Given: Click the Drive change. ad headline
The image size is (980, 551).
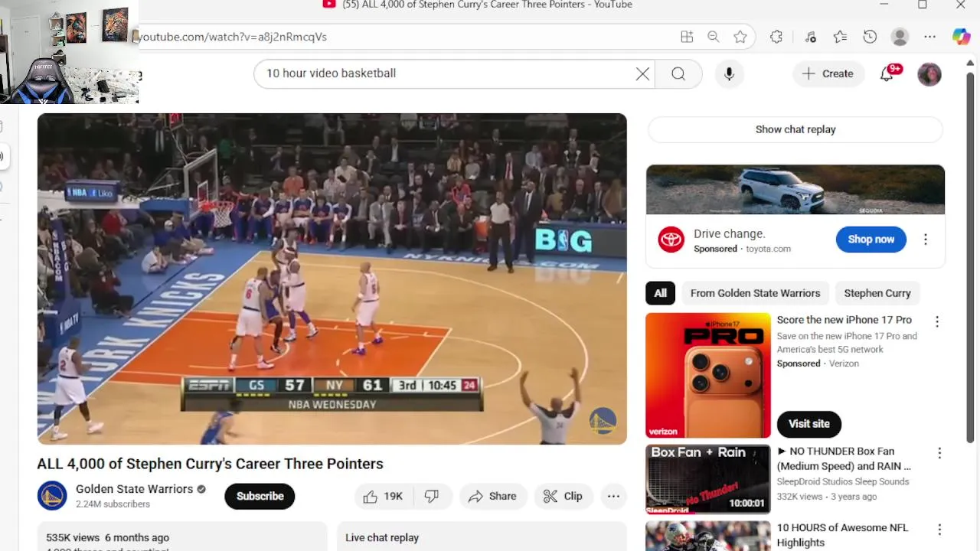Looking at the screenshot, I should (x=730, y=234).
